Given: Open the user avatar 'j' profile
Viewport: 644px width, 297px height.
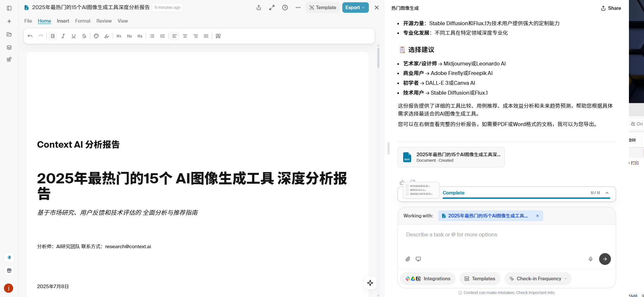Looking at the screenshot, I should (x=9, y=288).
